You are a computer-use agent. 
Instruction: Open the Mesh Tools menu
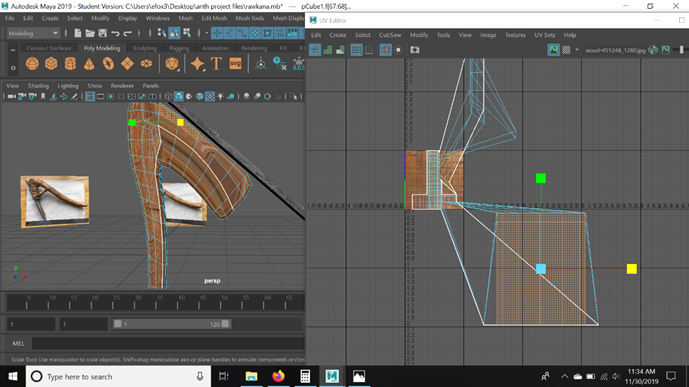[250, 18]
